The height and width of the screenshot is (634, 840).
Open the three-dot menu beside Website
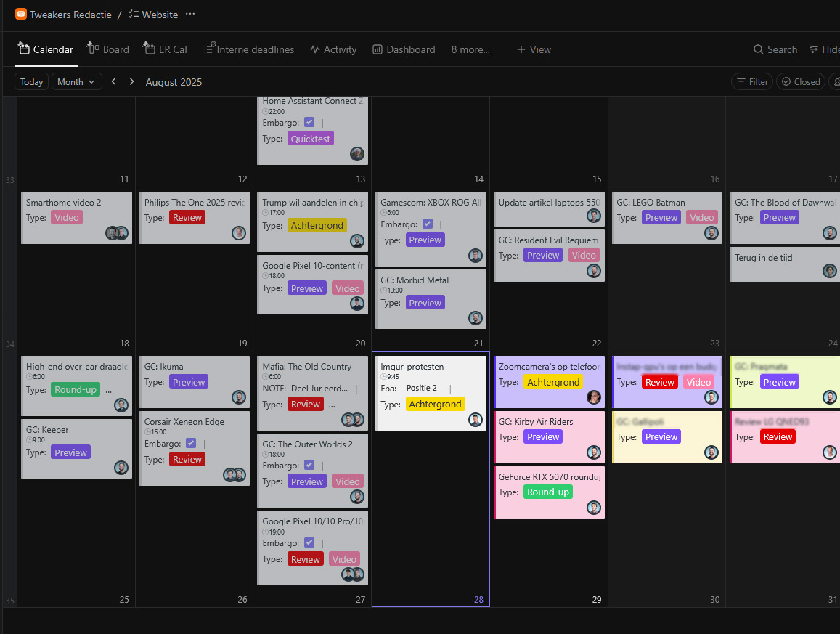click(x=190, y=14)
